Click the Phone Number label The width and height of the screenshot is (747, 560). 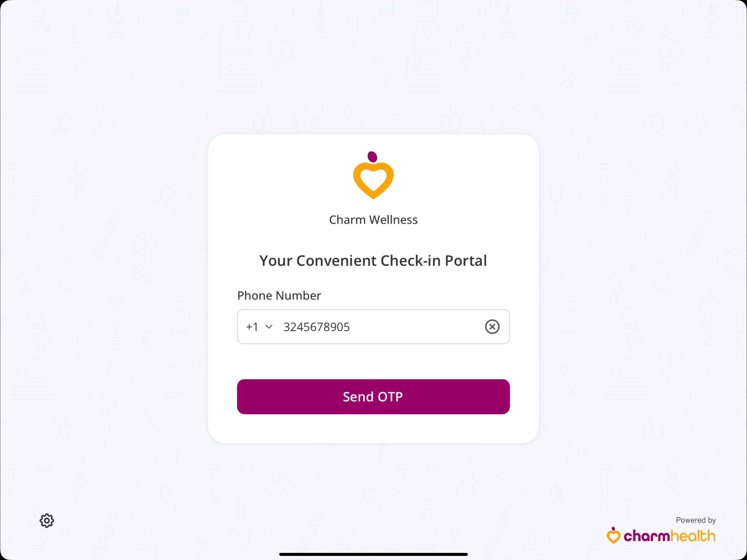[x=279, y=295]
